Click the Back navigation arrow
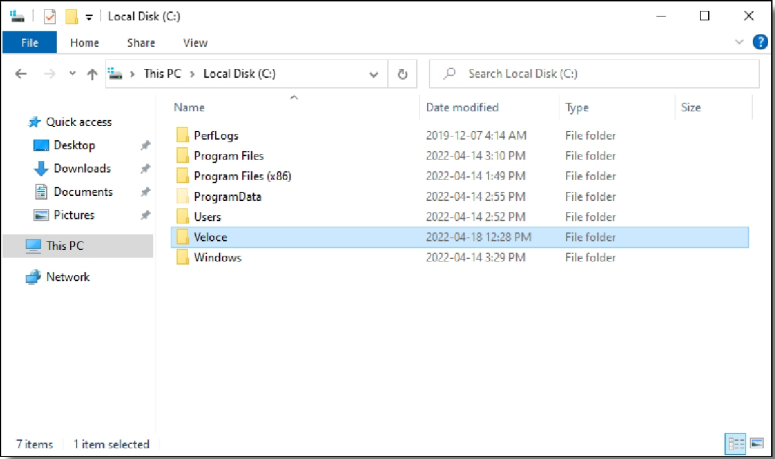Viewport: 775px width, 459px height. (22, 74)
